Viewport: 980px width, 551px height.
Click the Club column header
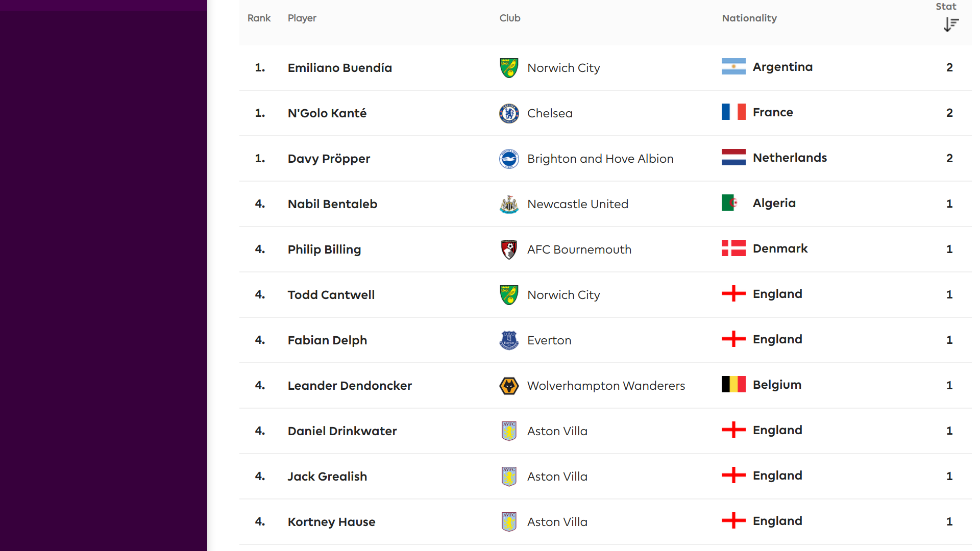click(510, 18)
